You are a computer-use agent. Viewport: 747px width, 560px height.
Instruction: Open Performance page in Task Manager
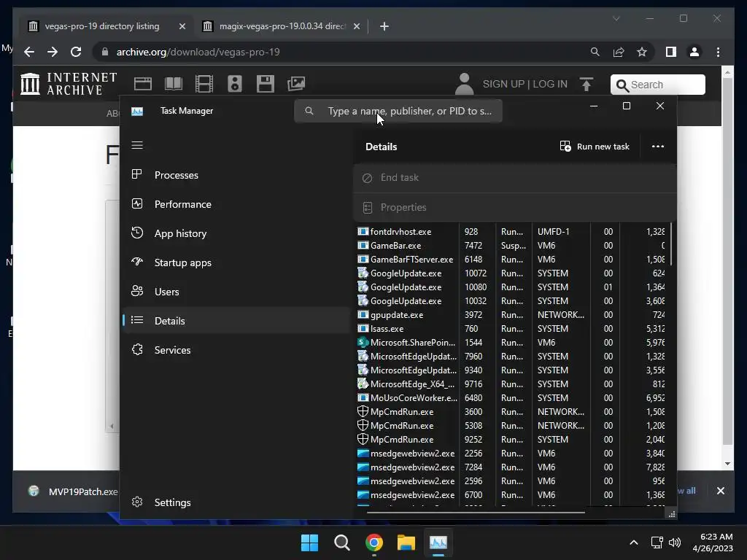pyautogui.click(x=236, y=204)
